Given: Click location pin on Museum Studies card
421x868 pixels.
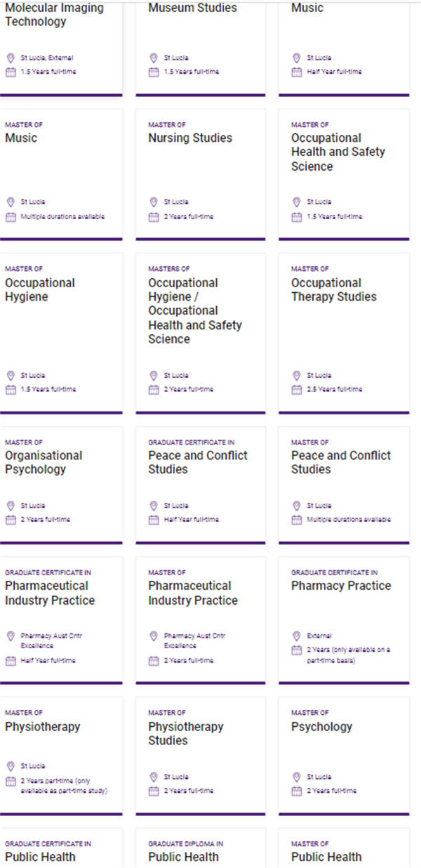Looking at the screenshot, I should tap(154, 58).
